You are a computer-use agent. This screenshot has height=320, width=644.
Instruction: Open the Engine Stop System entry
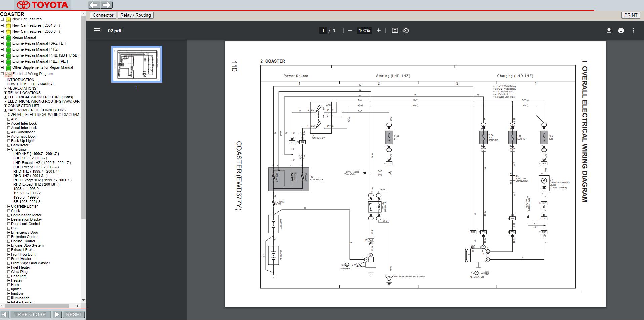(27, 246)
